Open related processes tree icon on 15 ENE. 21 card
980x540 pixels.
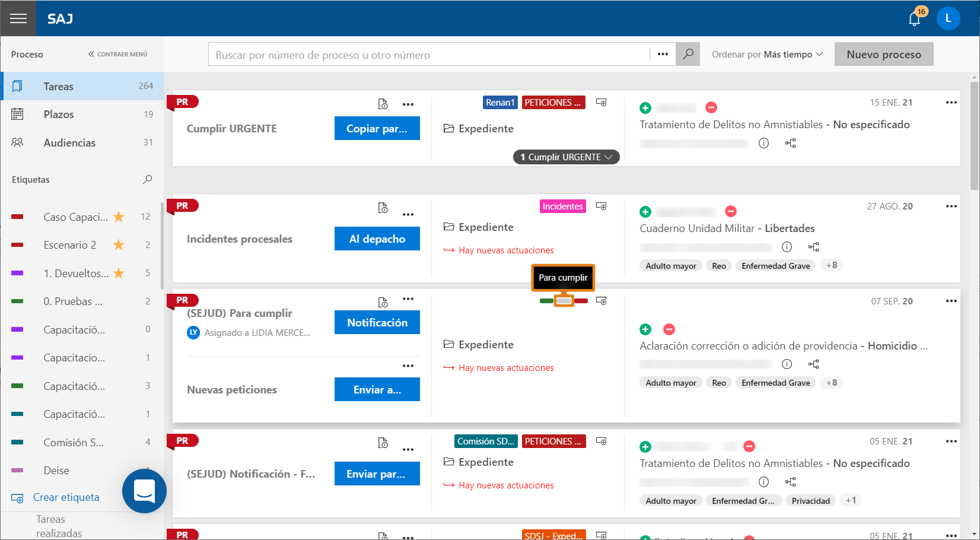point(790,143)
